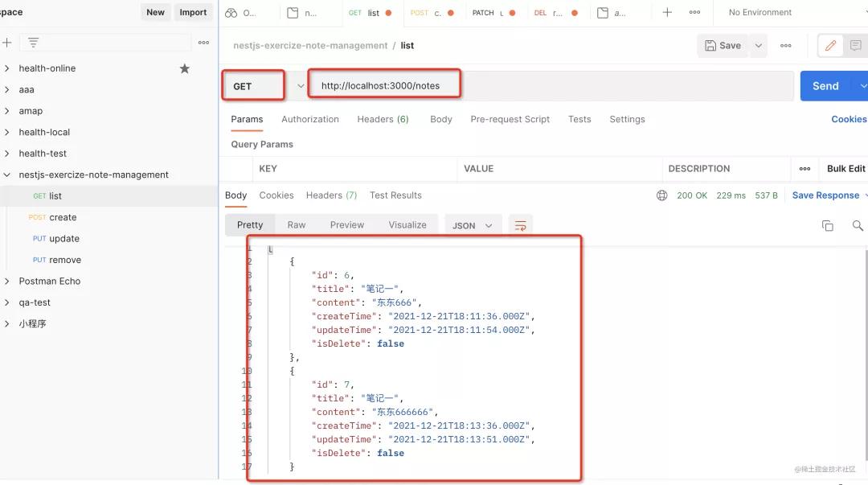Open the comments icon beside the pencil
Image resolution: width=868 pixels, height=485 pixels.
(855, 46)
